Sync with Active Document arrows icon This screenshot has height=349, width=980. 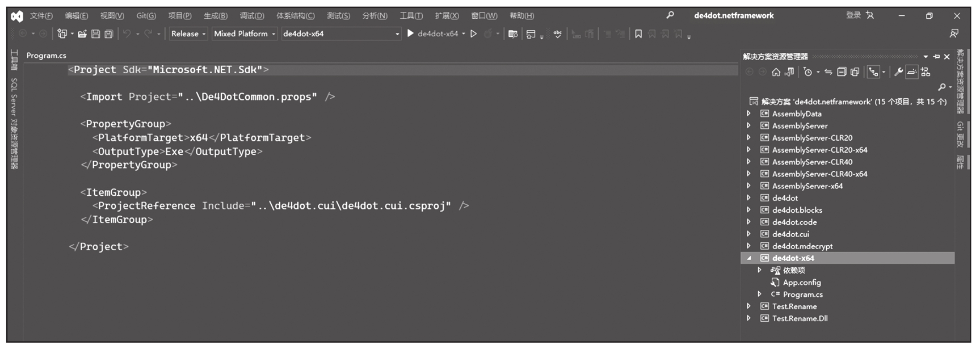pos(828,72)
